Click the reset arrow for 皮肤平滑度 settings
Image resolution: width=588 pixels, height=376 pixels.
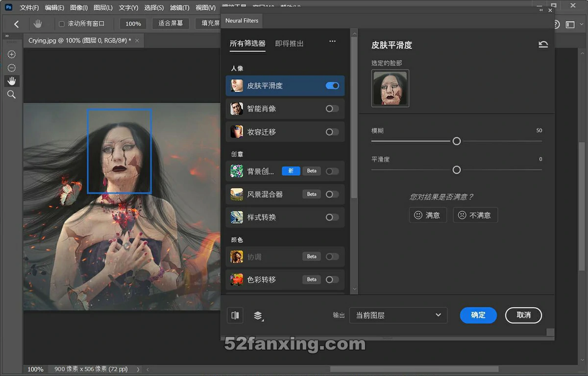543,45
